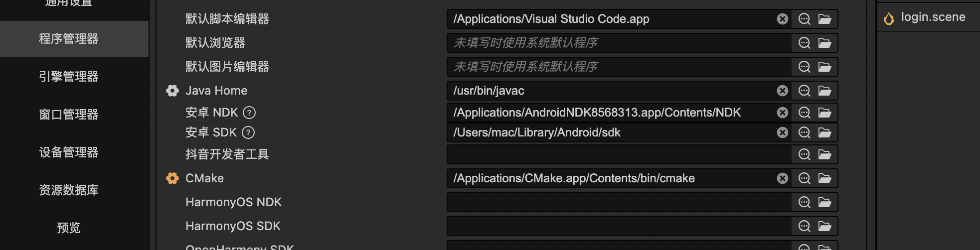Image resolution: width=980 pixels, height=250 pixels.
Task: Click the help icon beside 安卓 SDK
Action: click(248, 132)
